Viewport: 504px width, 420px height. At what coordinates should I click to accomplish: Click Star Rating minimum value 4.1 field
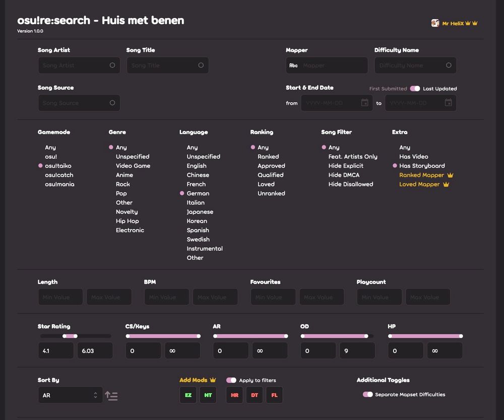pyautogui.click(x=56, y=351)
